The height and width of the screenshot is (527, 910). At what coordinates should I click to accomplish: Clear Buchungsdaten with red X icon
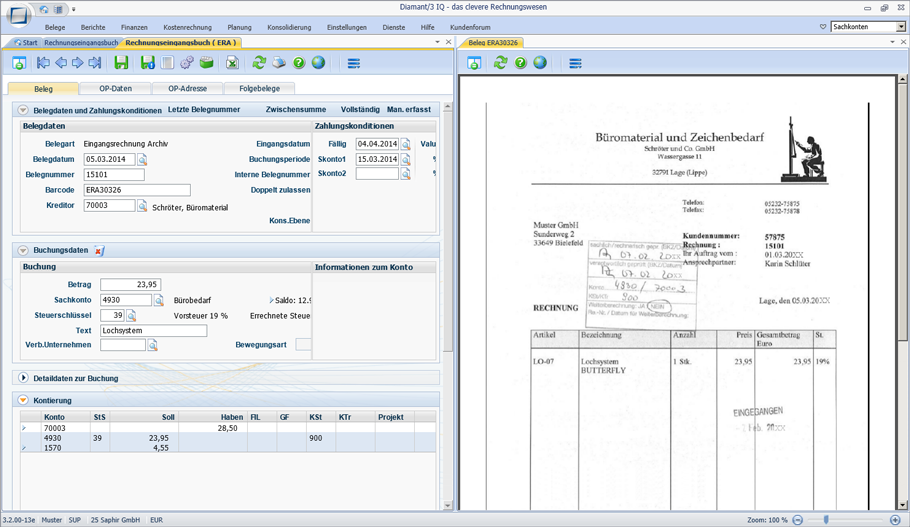pyautogui.click(x=99, y=251)
